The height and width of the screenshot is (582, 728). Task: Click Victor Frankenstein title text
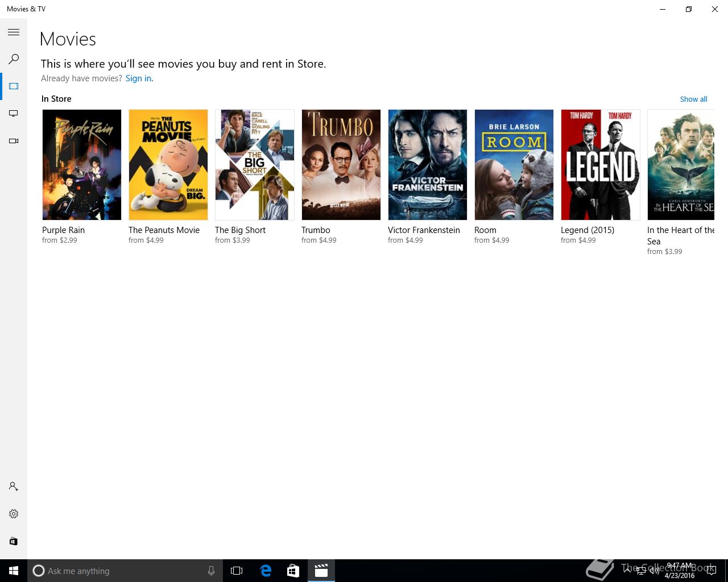(x=424, y=230)
